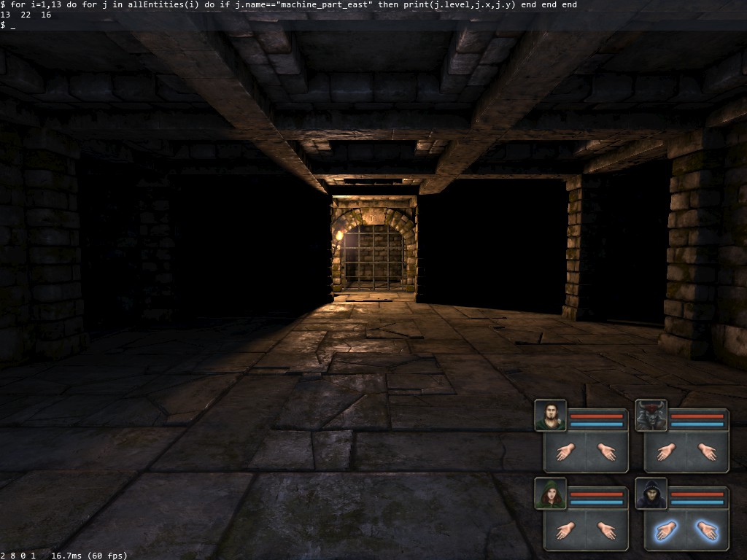Attack with the bearded human's right hand slot
Screen dimensions: 747x560
[606, 452]
